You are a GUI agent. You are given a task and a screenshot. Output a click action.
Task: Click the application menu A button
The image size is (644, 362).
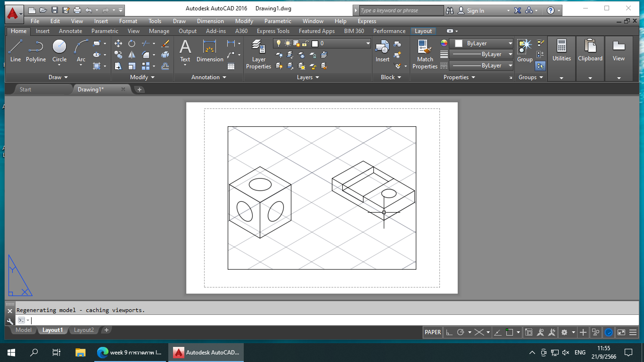(14, 14)
